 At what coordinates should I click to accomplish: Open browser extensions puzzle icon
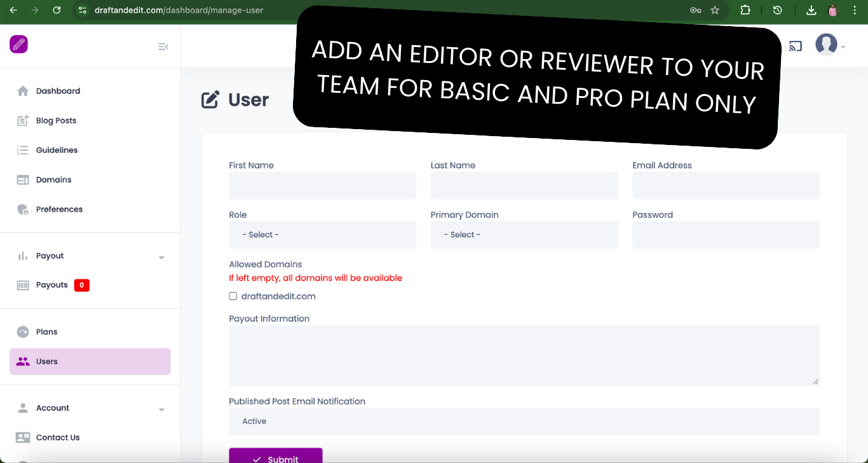click(x=745, y=10)
